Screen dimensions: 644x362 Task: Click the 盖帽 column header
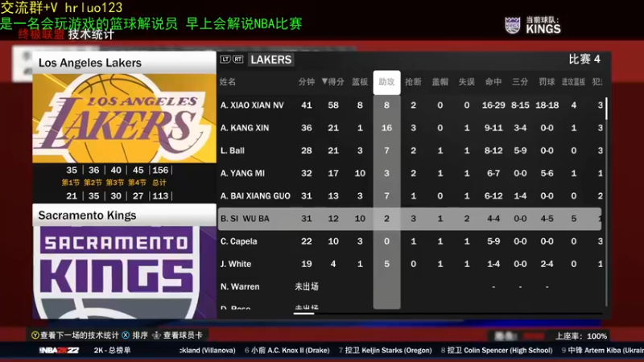pos(440,82)
